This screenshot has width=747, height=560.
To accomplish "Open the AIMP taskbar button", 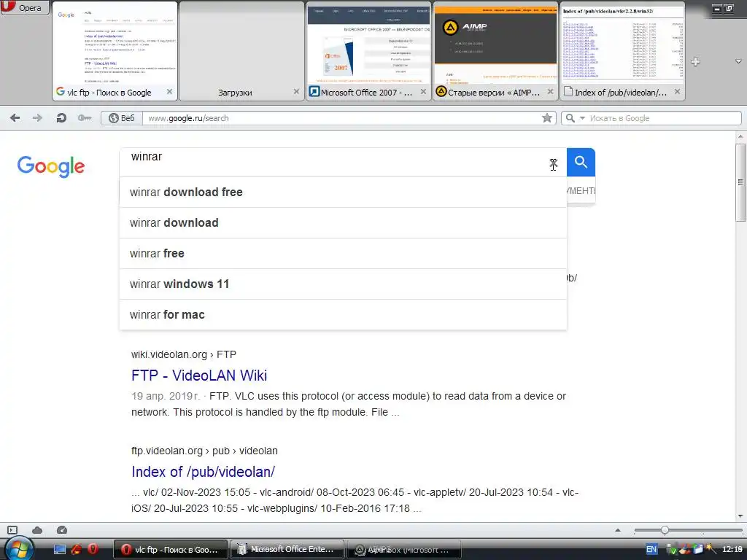I will pyautogui.click(x=404, y=550).
